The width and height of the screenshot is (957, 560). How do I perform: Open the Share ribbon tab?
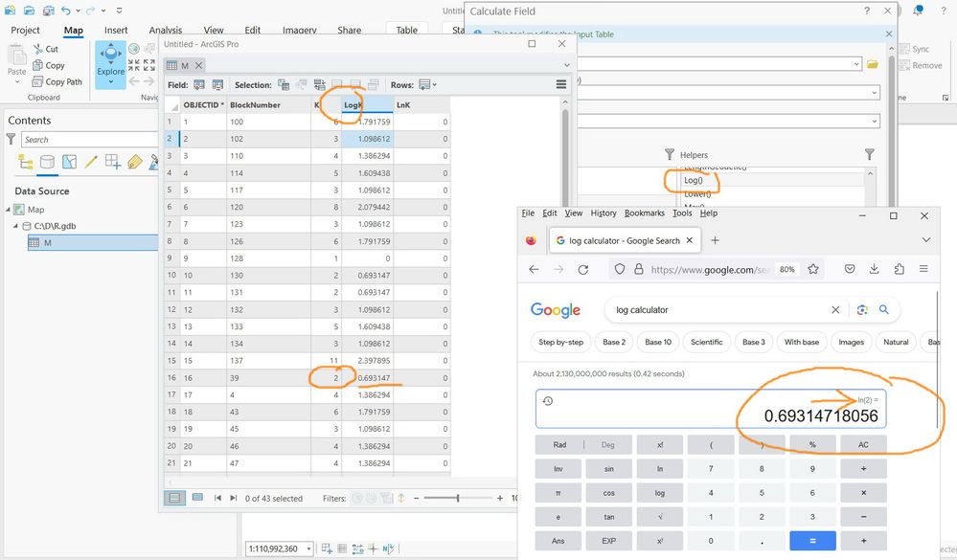[349, 30]
